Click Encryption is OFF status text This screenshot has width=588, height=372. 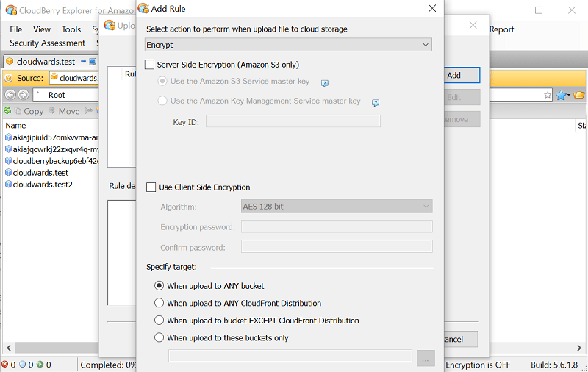[478, 365]
